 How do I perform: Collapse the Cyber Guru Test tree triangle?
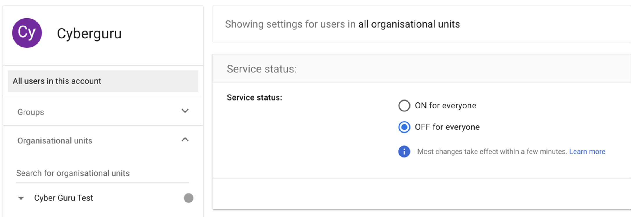(x=21, y=198)
